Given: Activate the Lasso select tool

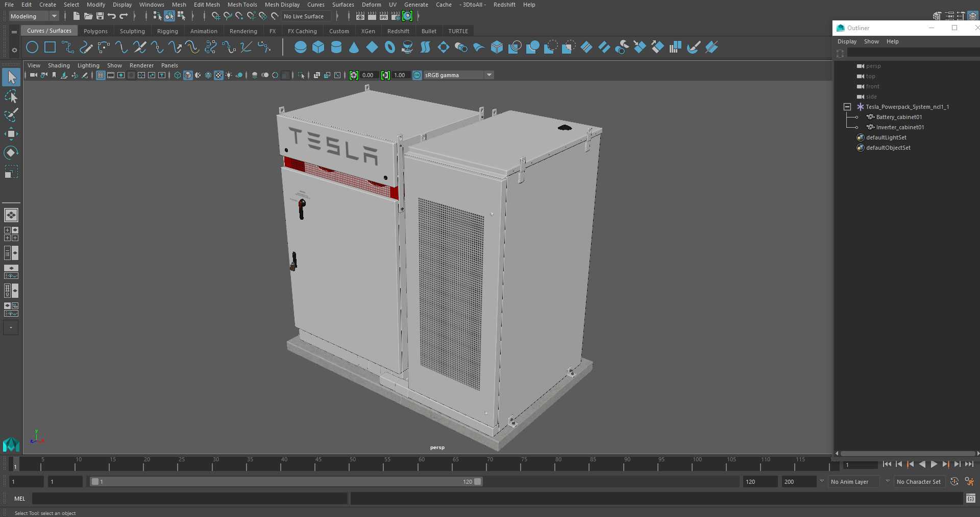Looking at the screenshot, I should coord(11,97).
